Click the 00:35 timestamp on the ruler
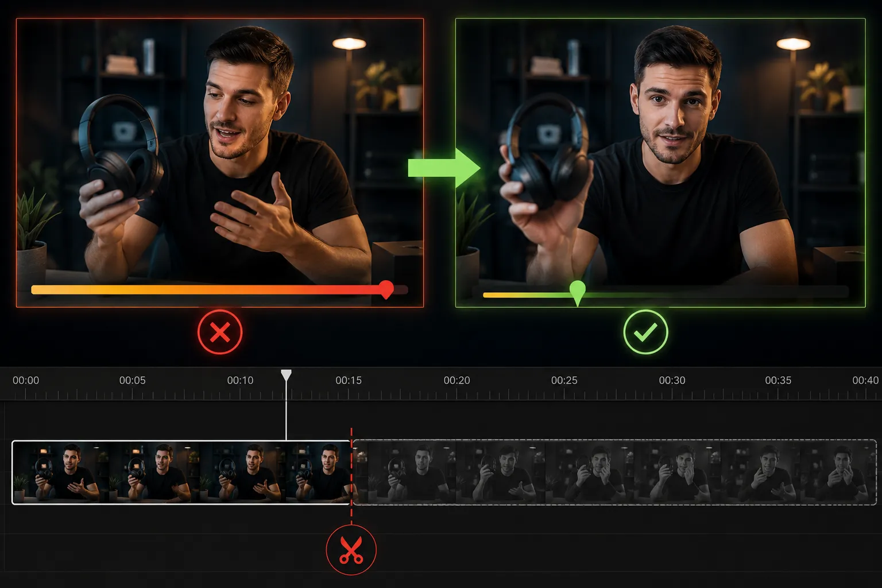882x588 pixels. coord(778,380)
